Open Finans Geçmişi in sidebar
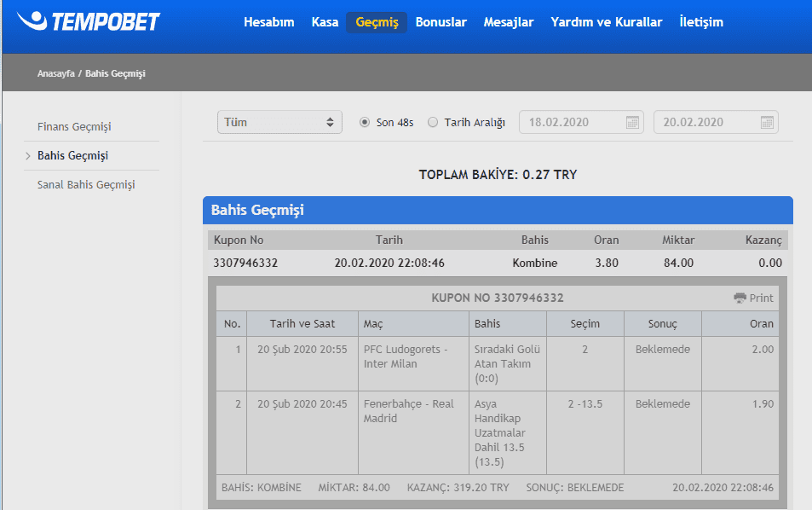The image size is (812, 510). (x=74, y=126)
